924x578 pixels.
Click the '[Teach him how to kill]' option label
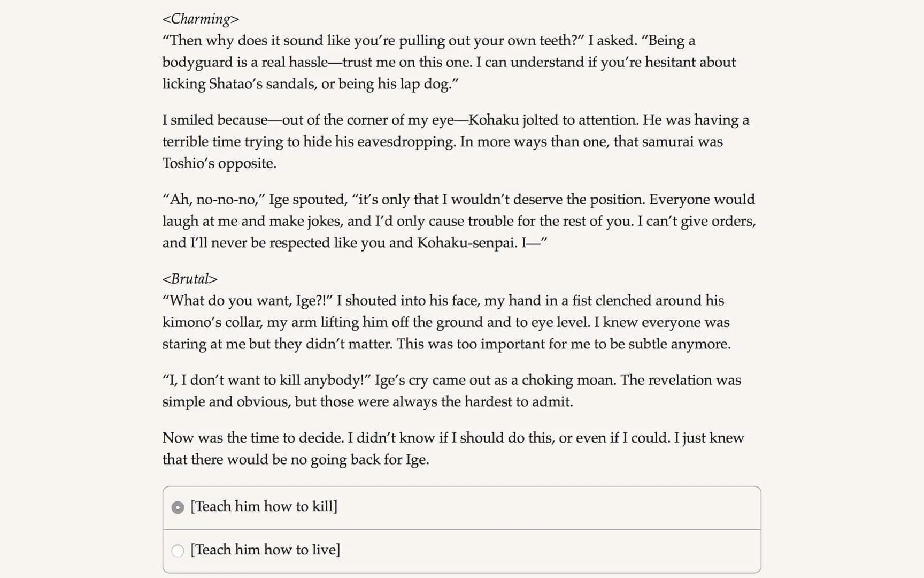[x=264, y=506]
